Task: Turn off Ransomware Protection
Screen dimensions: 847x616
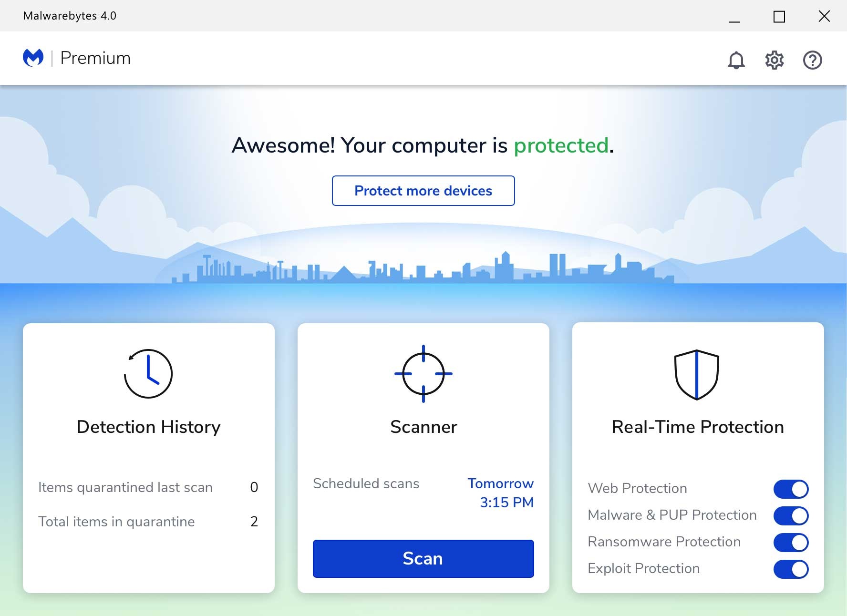Action: [791, 542]
